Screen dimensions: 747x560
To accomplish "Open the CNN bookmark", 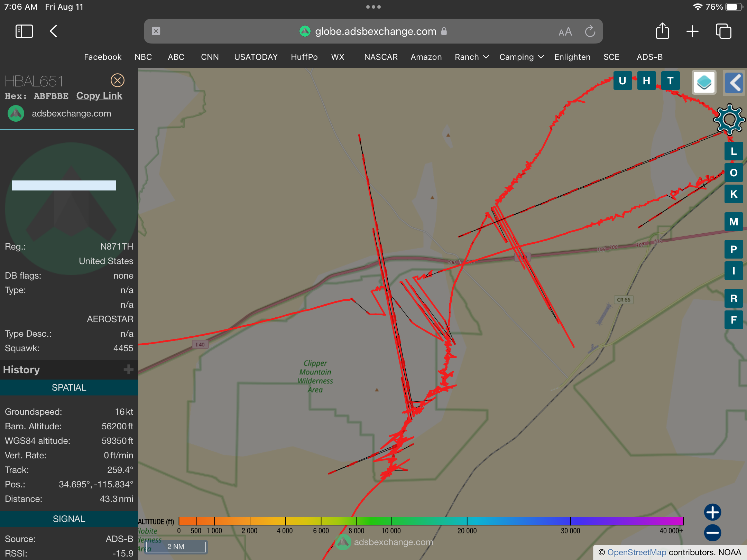I will click(210, 57).
